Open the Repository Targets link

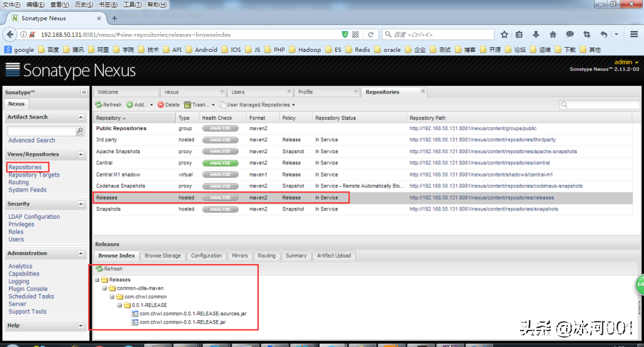34,175
